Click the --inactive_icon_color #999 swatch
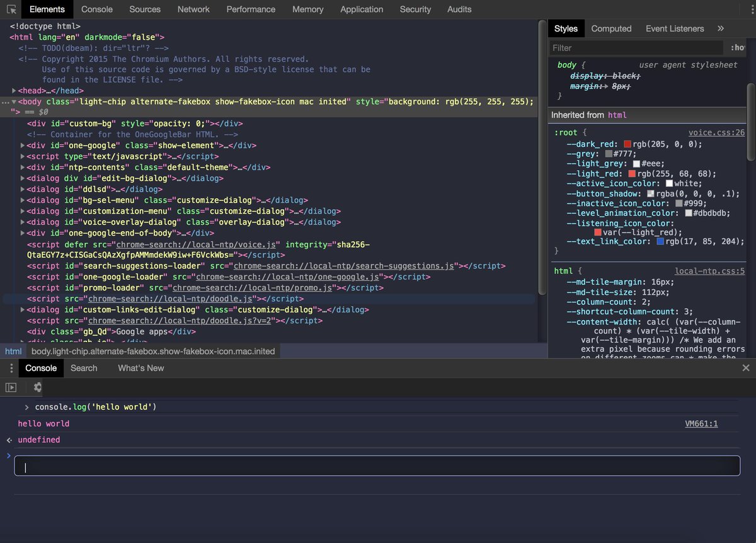This screenshot has height=543, width=756. click(679, 203)
